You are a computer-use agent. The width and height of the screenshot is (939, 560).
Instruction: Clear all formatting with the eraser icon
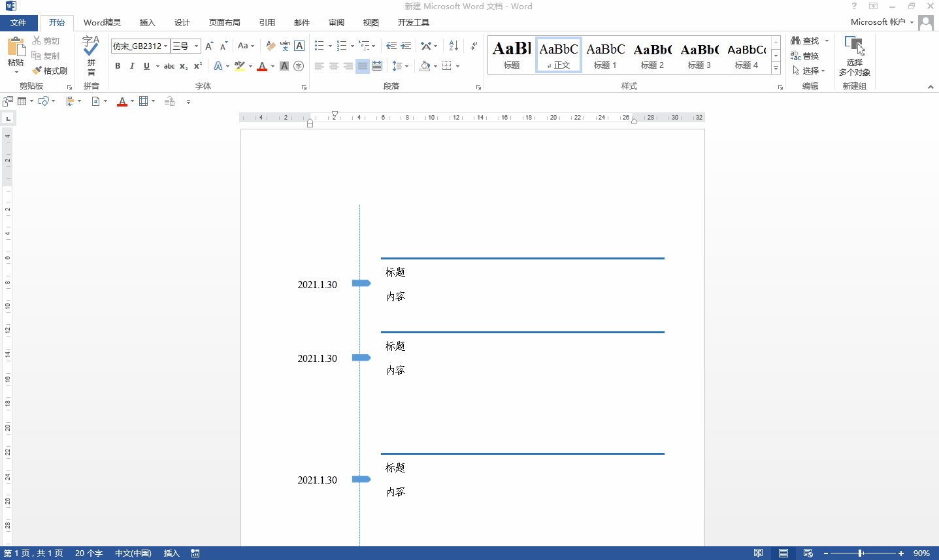coord(271,46)
